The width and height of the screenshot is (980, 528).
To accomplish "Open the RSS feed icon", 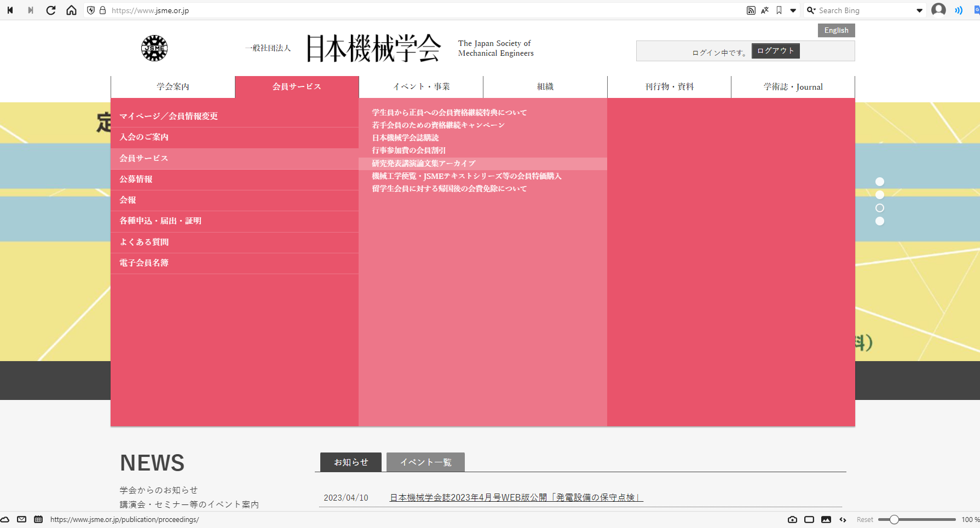I will click(751, 10).
